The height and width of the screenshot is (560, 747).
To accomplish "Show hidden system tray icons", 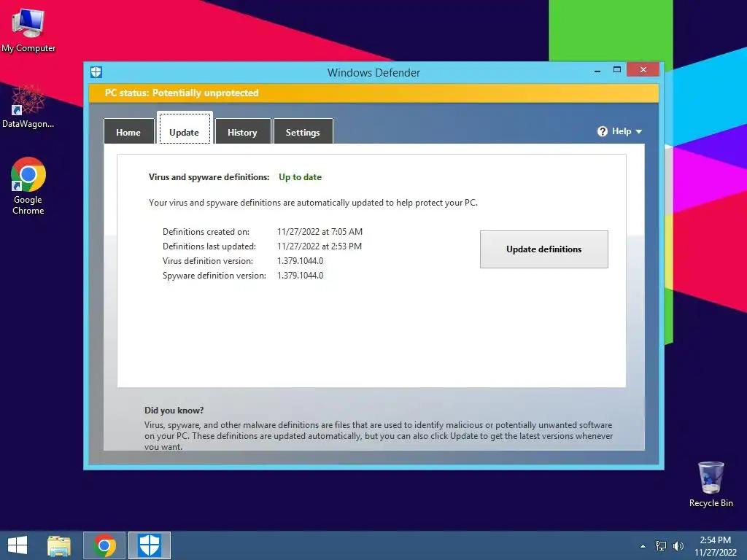I will (x=643, y=546).
